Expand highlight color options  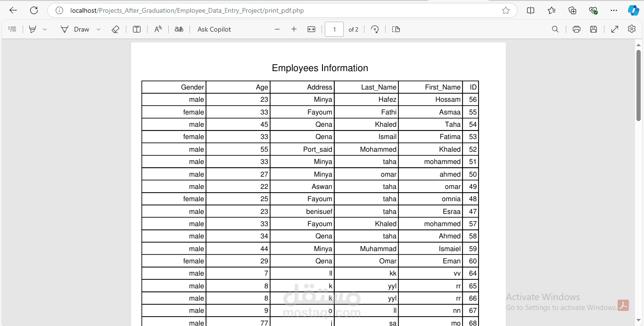[45, 29]
